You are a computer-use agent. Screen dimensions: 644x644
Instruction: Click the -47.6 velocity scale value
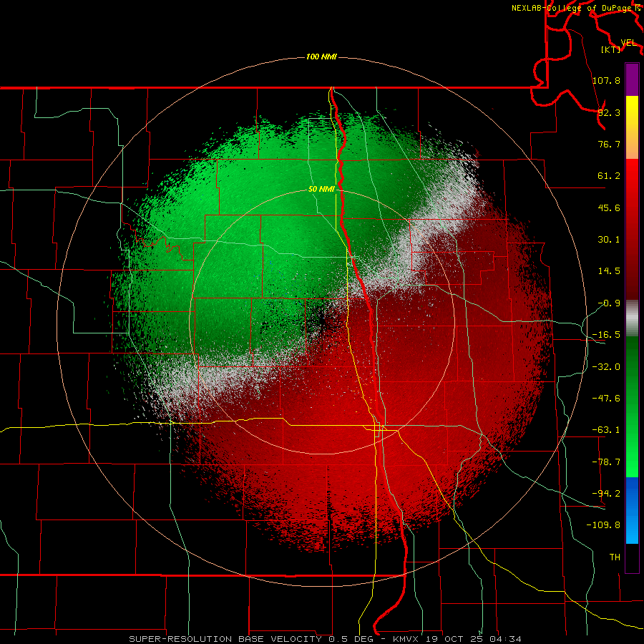coord(606,399)
